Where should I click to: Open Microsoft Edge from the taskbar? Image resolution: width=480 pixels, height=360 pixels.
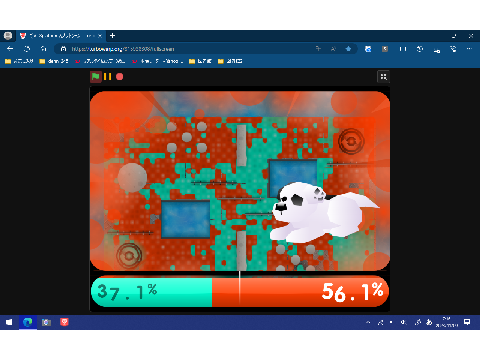28,322
